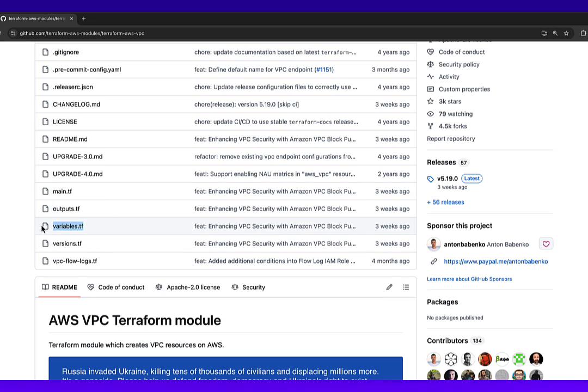The height and width of the screenshot is (392, 588).
Task: Click the site information icon in address bar
Action: coord(13,33)
